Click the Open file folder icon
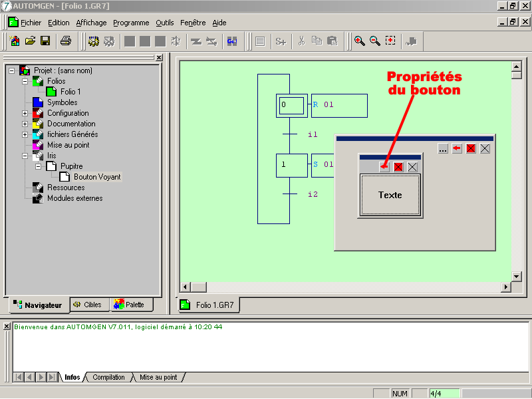532x399 pixels. (x=30, y=41)
